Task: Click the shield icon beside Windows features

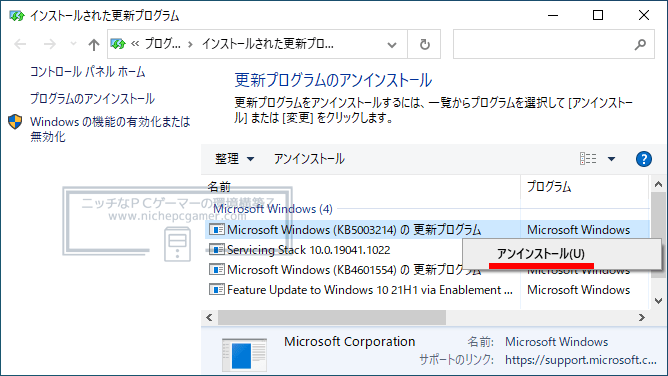Action: coord(15,122)
